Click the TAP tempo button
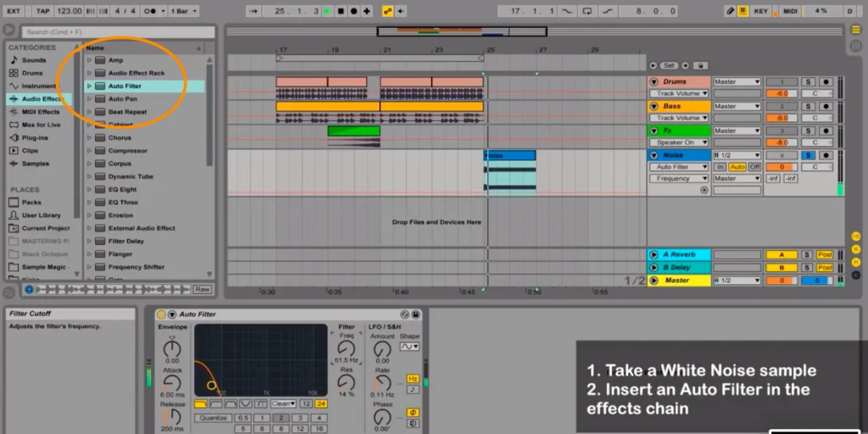Screen dimensions: 868x434 [x=42, y=11]
